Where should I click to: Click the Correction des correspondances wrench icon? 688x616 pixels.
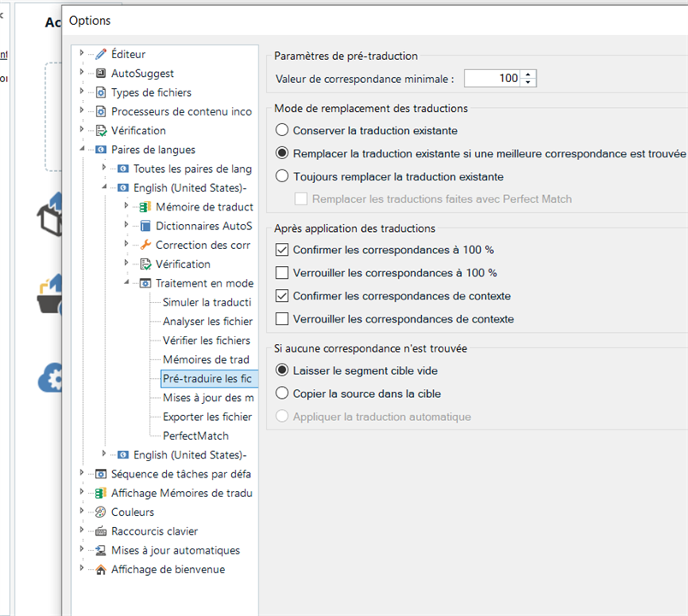[x=145, y=245]
